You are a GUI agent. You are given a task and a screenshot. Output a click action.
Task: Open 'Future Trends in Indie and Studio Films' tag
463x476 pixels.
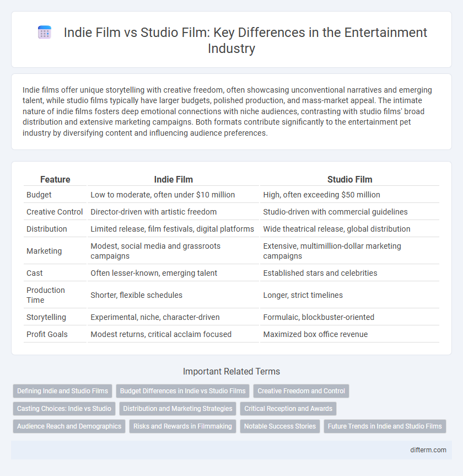point(385,426)
